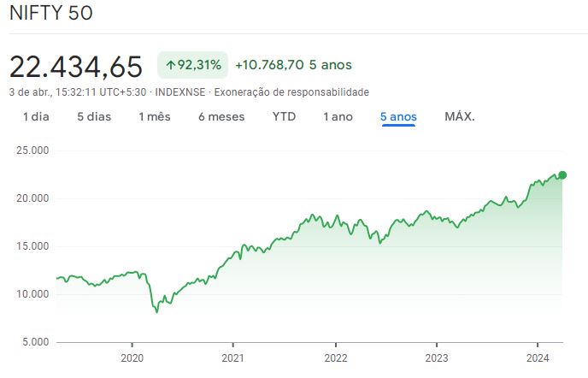The image size is (588, 378).
Task: Open Exoneração de responsabilidade link
Action: pos(291,92)
